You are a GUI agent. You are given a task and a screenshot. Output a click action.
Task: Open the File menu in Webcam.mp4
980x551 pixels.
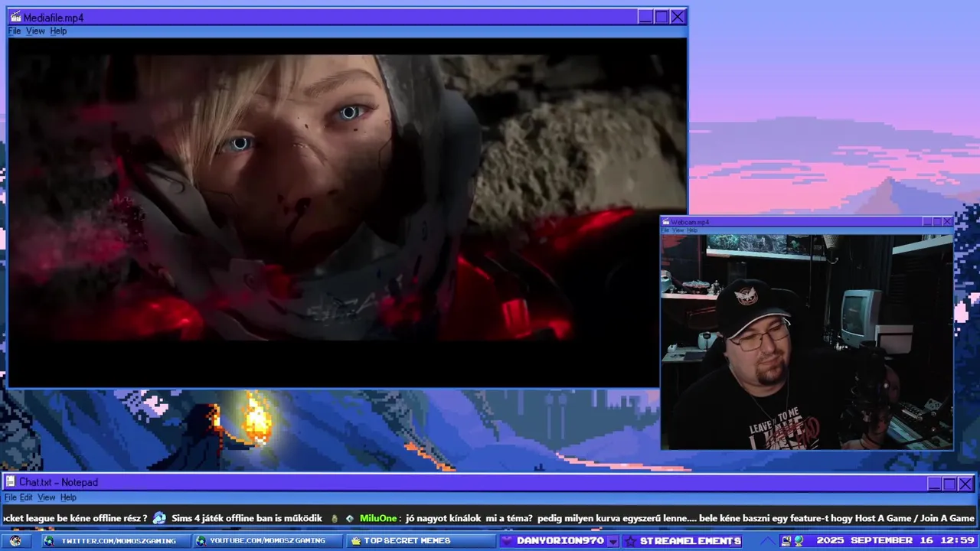(x=665, y=230)
